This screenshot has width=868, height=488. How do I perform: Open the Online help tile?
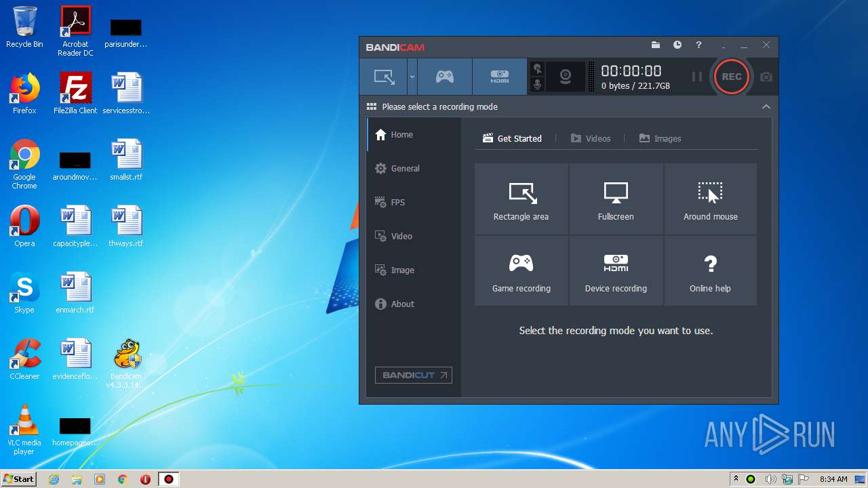point(711,271)
